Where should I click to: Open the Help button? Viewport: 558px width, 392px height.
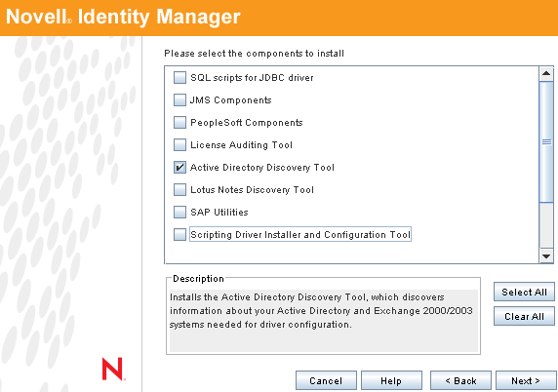pos(391,380)
